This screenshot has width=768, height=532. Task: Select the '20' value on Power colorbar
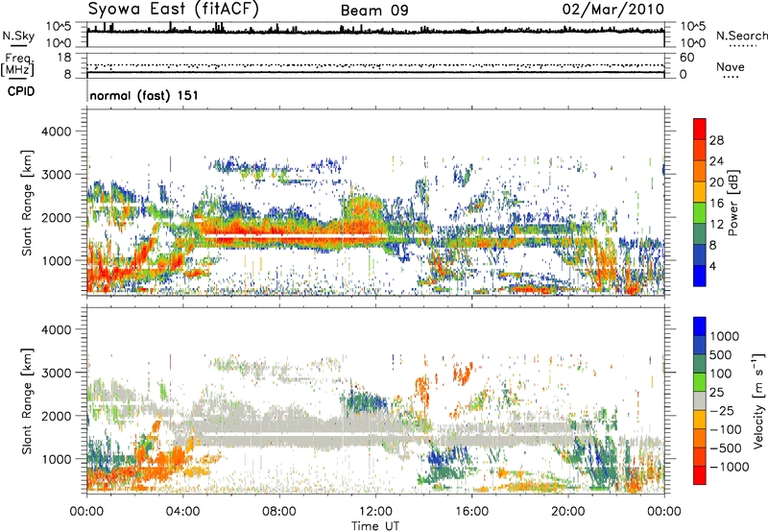(x=716, y=182)
